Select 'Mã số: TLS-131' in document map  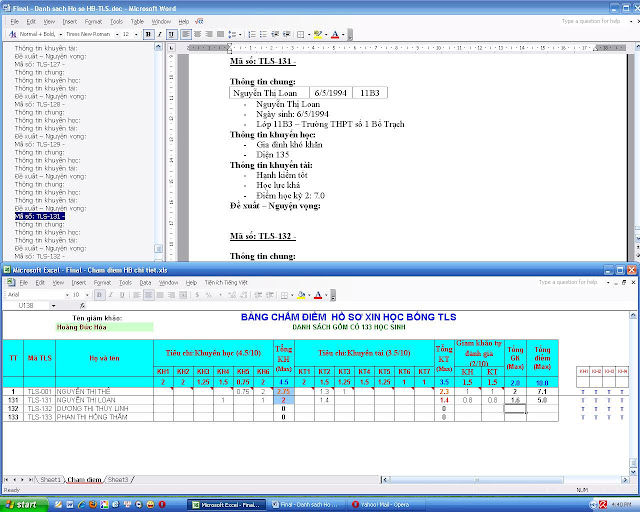tap(40, 215)
